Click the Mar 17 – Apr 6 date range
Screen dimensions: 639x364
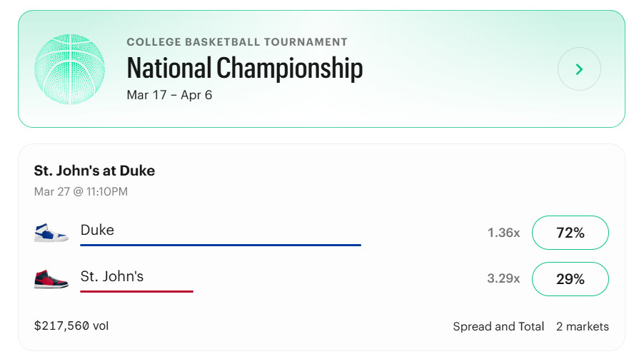coord(169,94)
